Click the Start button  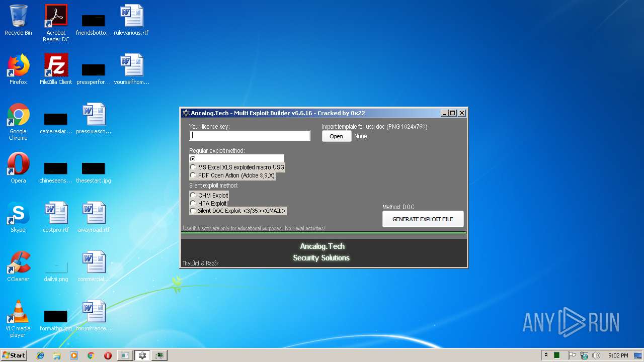14,355
